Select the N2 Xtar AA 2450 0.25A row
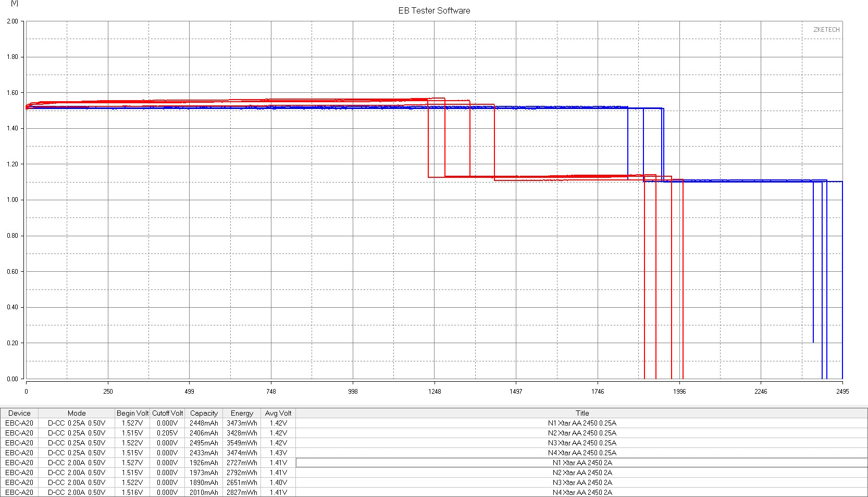The width and height of the screenshot is (868, 497). (x=434, y=433)
